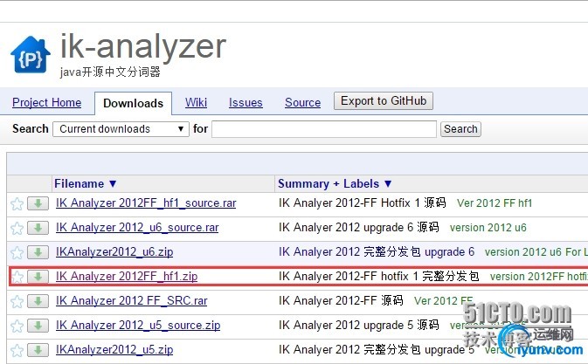Go to the Wiki tab
Viewport: 588px width, 364px height.
196,103
